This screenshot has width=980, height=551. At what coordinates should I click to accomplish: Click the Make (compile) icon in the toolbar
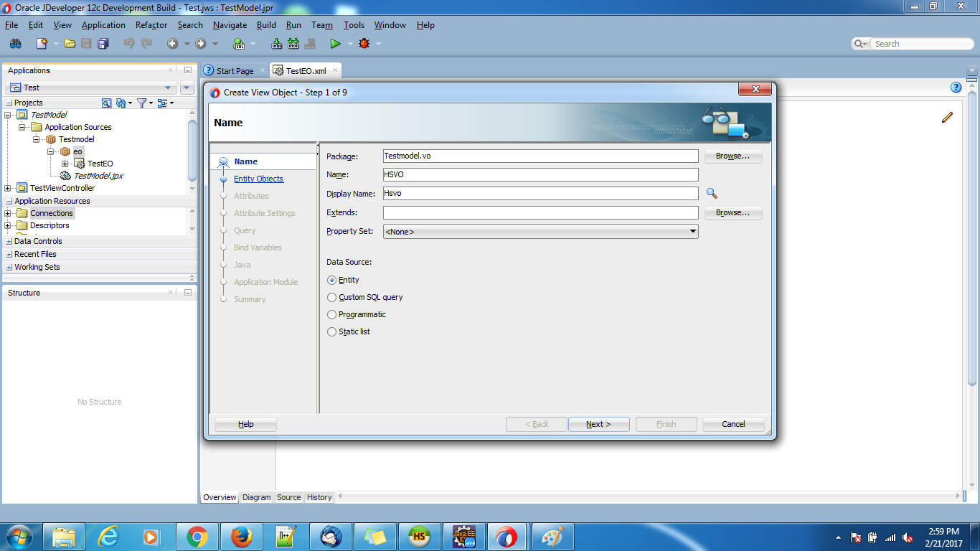pyautogui.click(x=278, y=43)
